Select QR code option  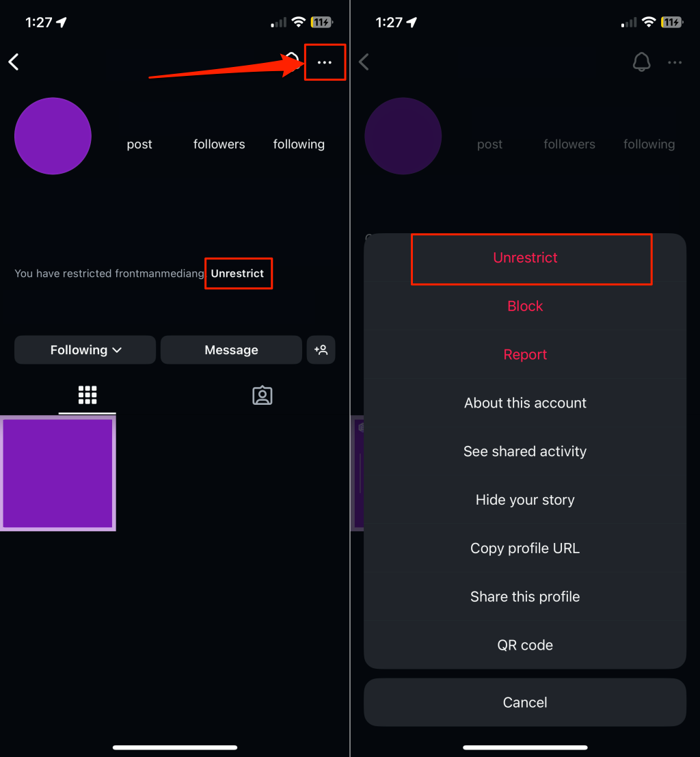525,645
